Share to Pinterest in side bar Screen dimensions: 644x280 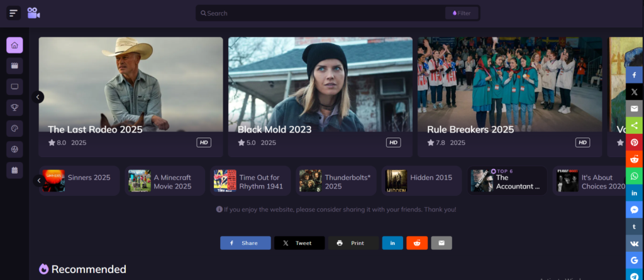635,143
